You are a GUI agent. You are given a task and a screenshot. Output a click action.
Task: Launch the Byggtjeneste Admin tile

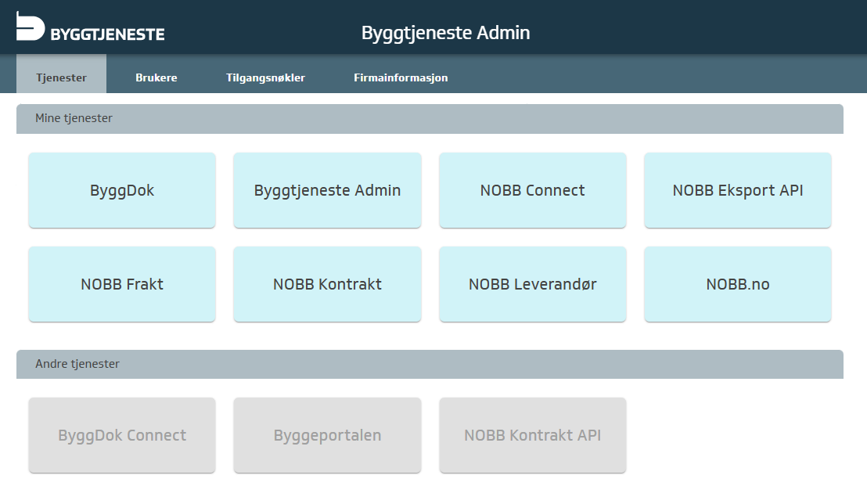[327, 190]
